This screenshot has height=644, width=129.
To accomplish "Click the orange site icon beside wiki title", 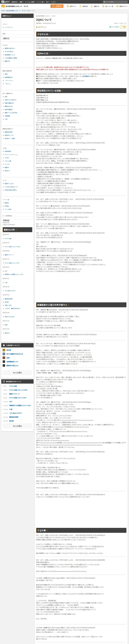I will click(3, 6).
